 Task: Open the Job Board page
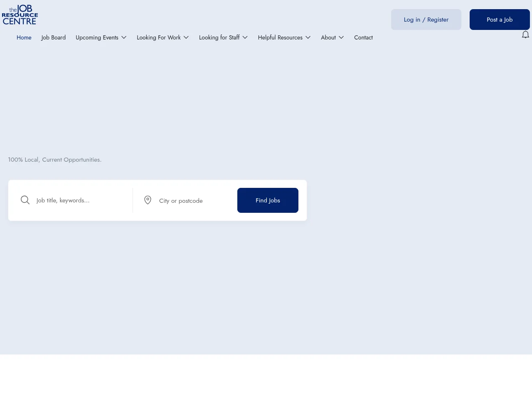54,37
